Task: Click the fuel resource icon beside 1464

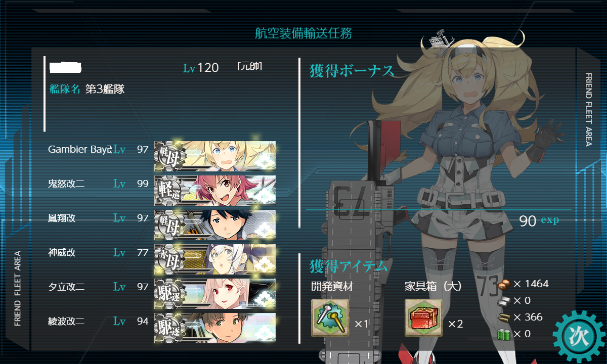Action: [x=504, y=285]
